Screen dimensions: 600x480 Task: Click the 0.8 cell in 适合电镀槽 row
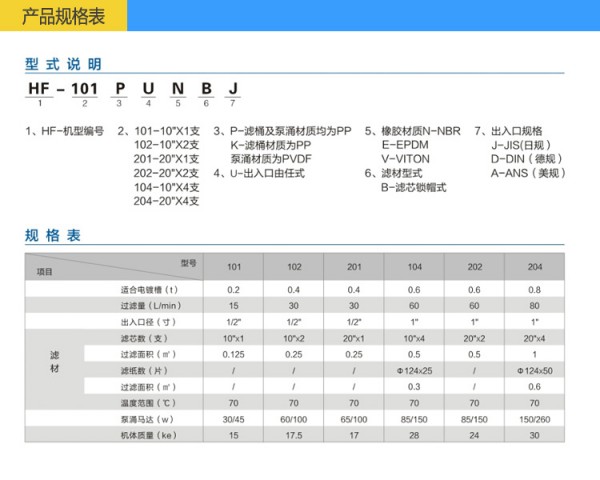[x=535, y=290]
